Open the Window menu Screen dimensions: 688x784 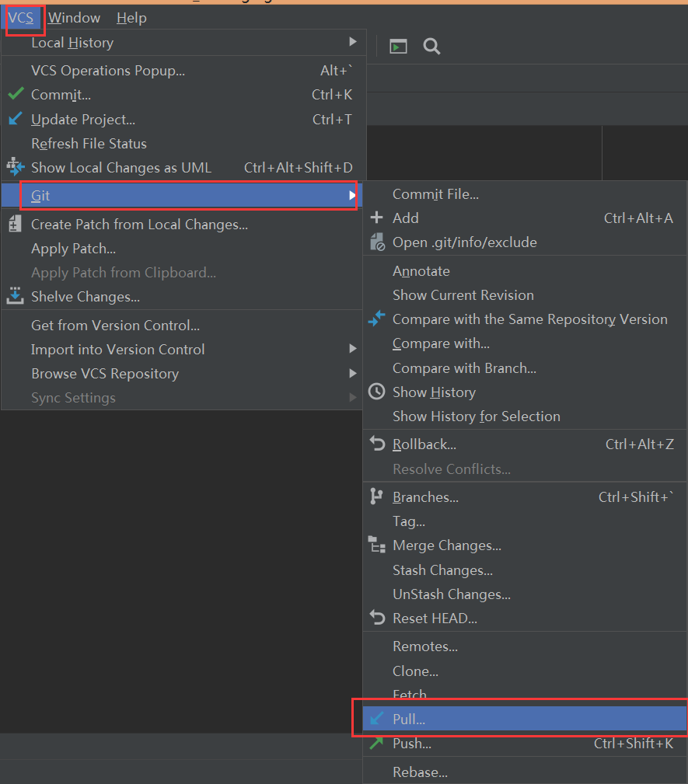[x=74, y=18]
